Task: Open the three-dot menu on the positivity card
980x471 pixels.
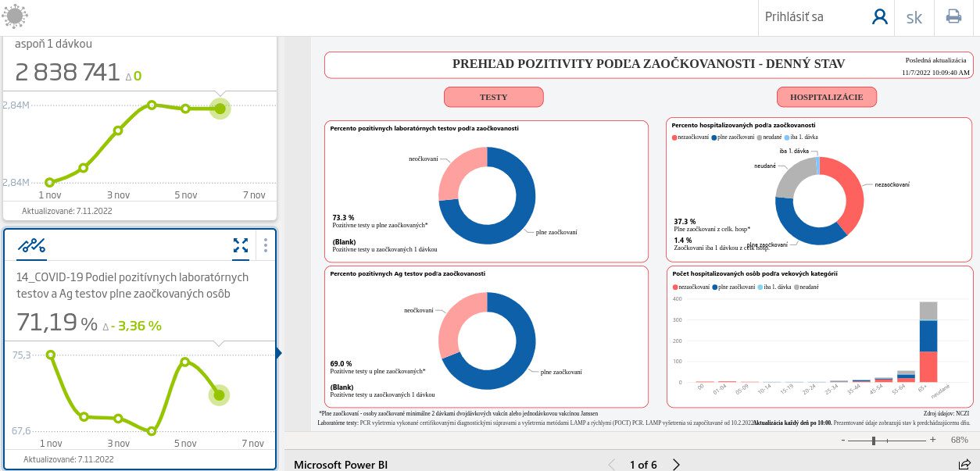Action: point(266,245)
